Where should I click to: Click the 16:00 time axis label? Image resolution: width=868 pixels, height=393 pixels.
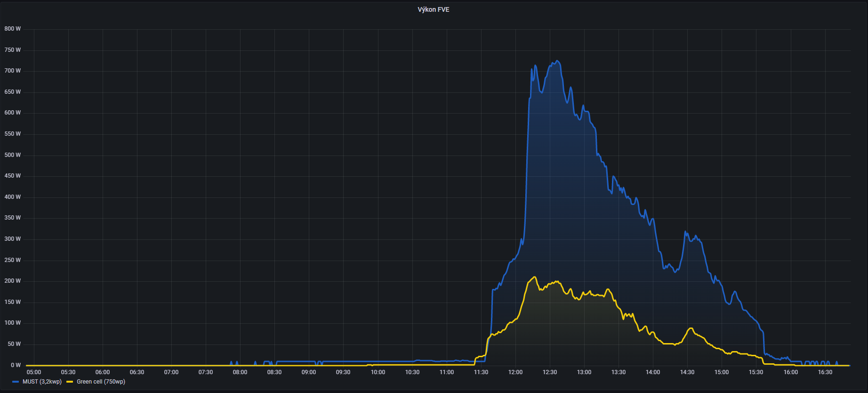pyautogui.click(x=791, y=372)
